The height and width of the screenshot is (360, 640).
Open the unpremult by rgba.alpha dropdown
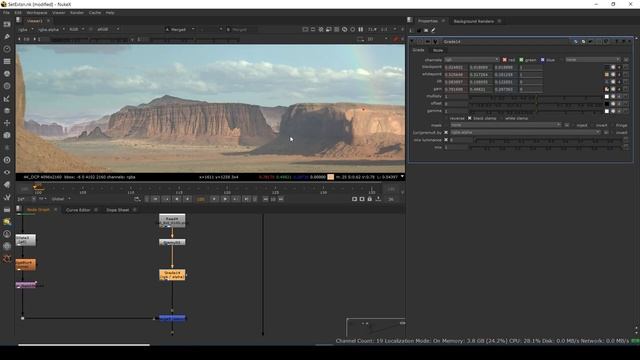[525, 133]
